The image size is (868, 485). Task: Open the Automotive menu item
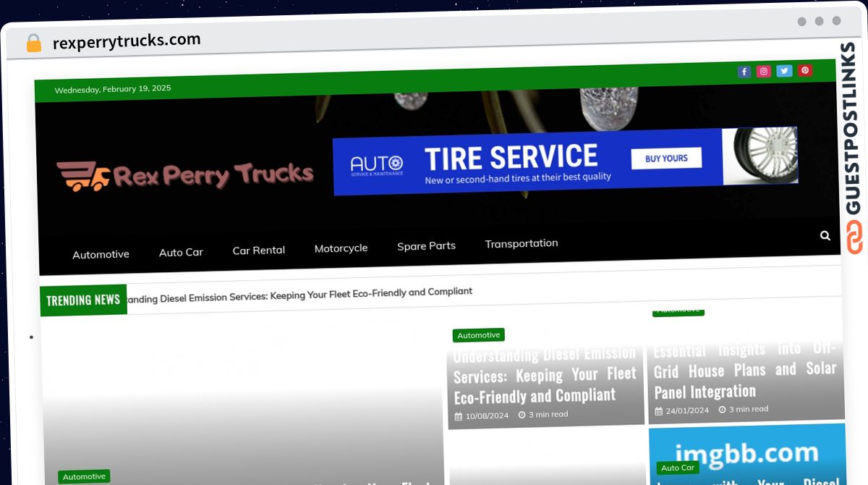click(101, 254)
